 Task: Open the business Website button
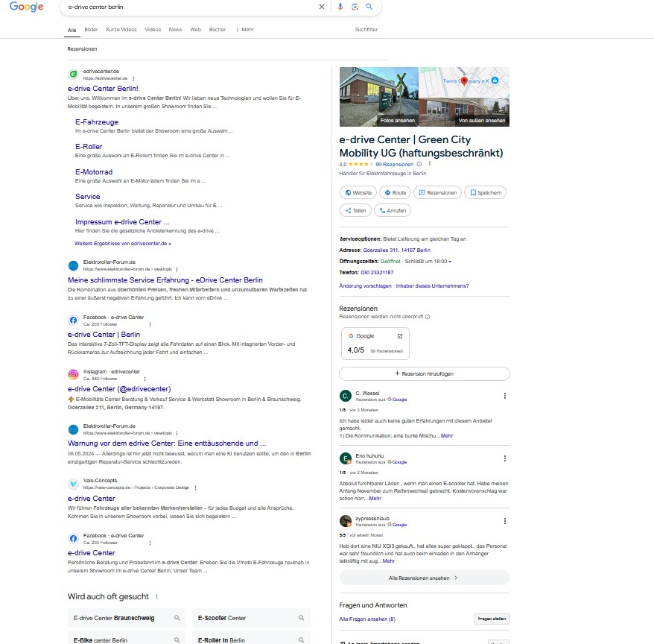click(358, 192)
